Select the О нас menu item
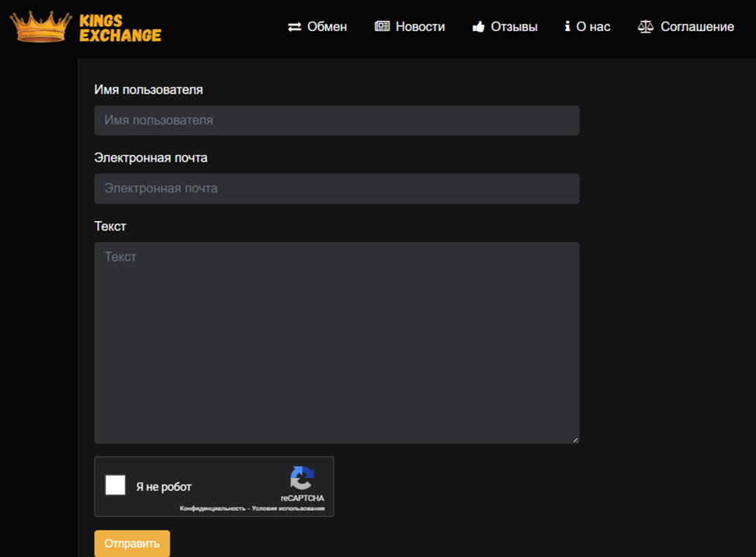 pos(593,27)
